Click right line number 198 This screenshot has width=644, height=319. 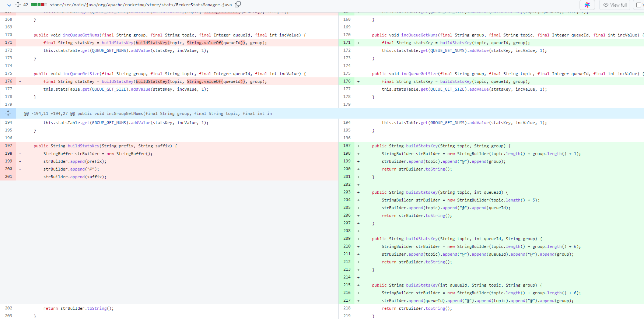click(347, 154)
